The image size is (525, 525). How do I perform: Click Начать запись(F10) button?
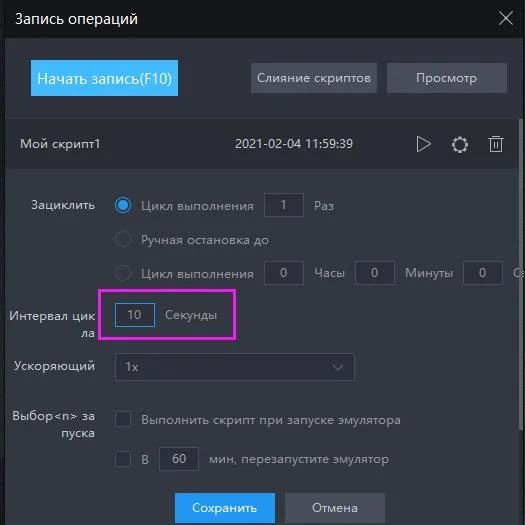[104, 78]
